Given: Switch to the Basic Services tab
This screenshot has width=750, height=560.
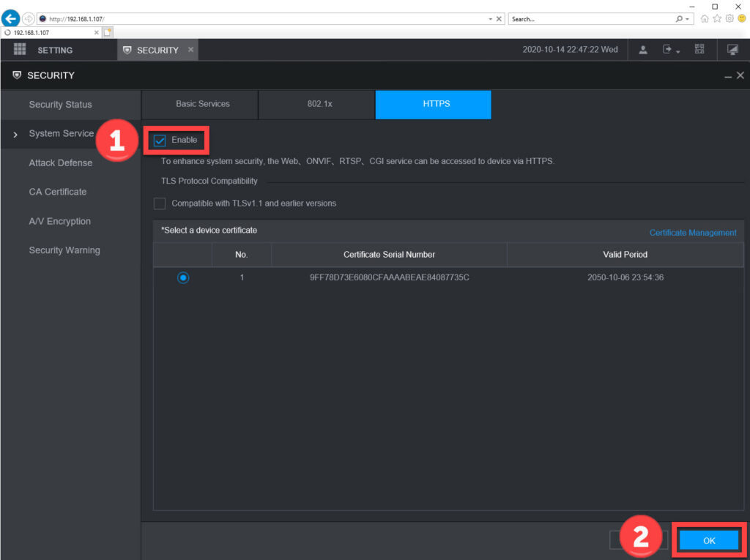Looking at the screenshot, I should pos(203,104).
